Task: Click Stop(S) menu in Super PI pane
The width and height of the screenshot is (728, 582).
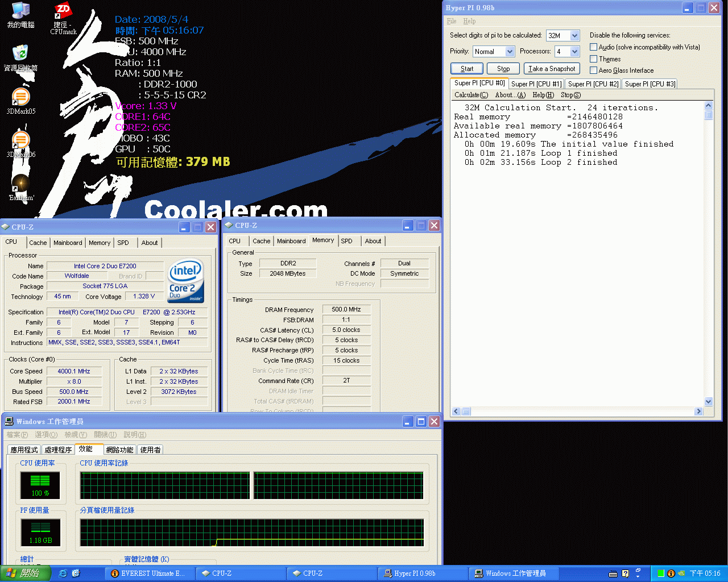Action: [x=570, y=95]
